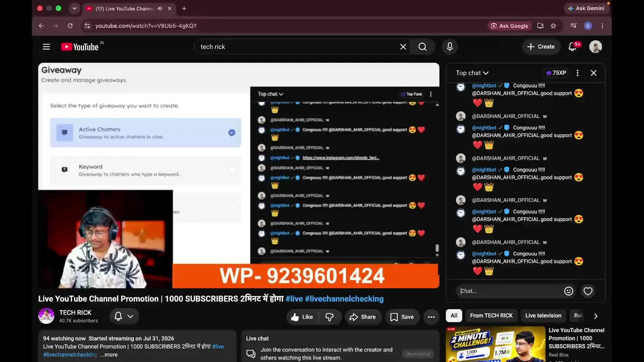
Task: Open the browser media controls
Action: pyautogui.click(x=573, y=26)
